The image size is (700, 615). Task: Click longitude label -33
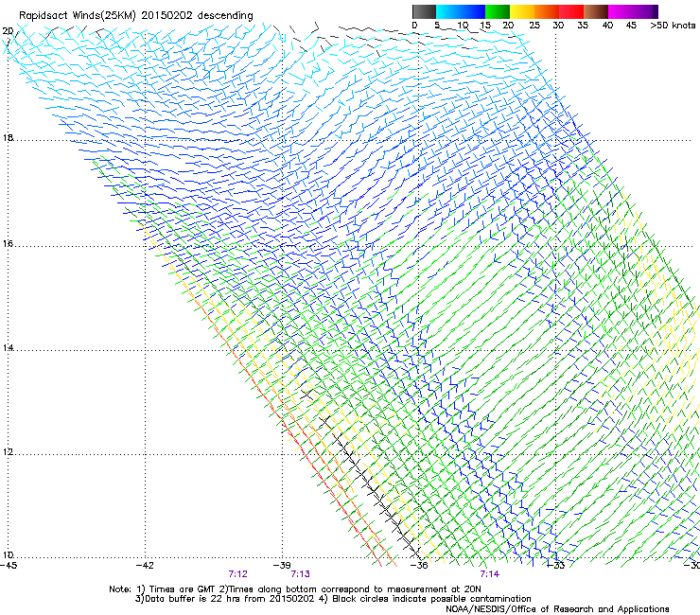556,566
